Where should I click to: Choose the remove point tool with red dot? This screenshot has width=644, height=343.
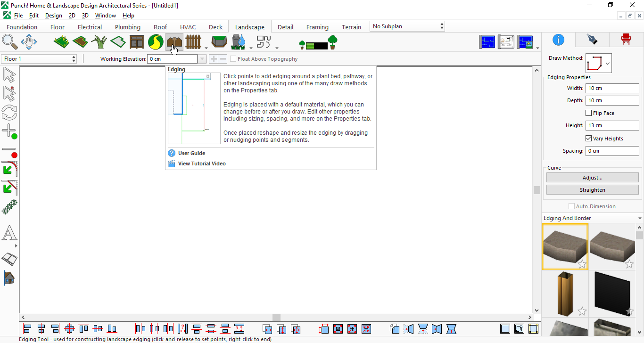[9, 152]
